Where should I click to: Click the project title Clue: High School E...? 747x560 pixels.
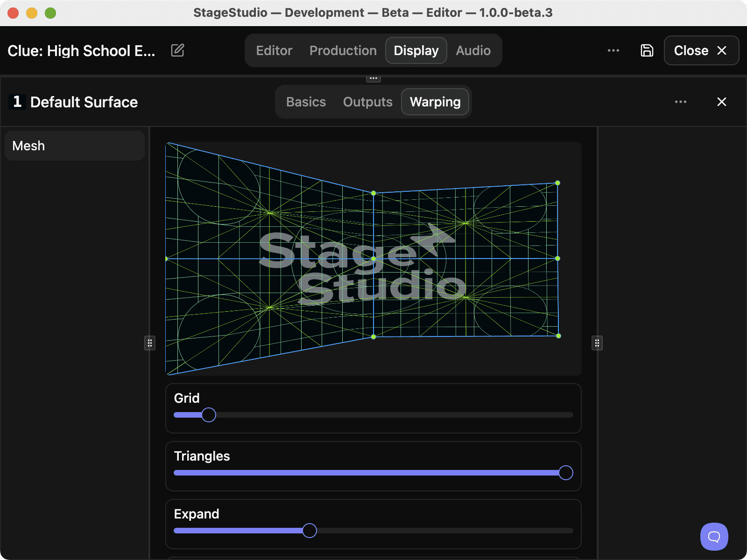81,50
